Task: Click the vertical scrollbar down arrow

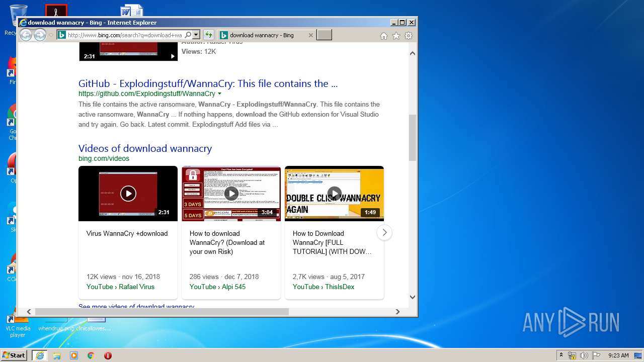Action: coord(413,297)
